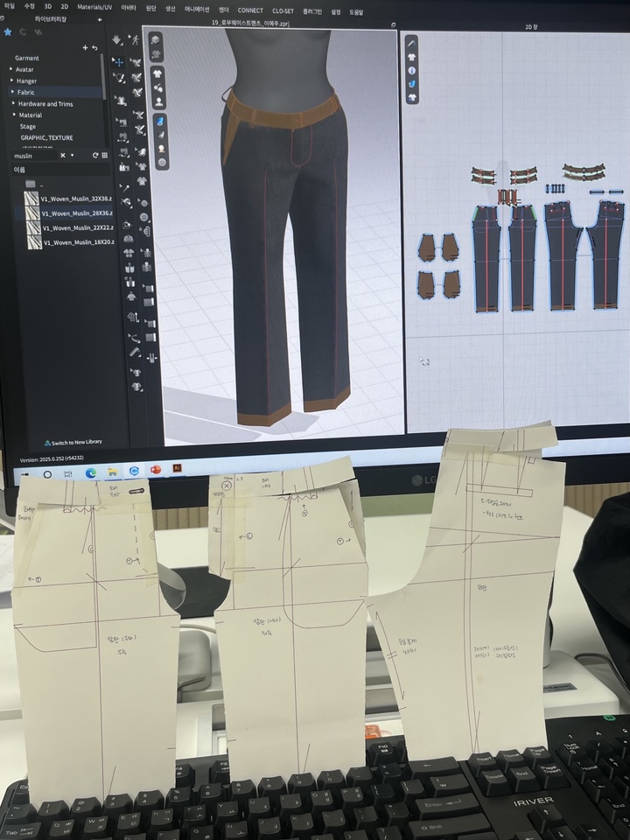Toggle show garment icon in 3D viewport
Screen dimensions: 630x840
(x=157, y=73)
